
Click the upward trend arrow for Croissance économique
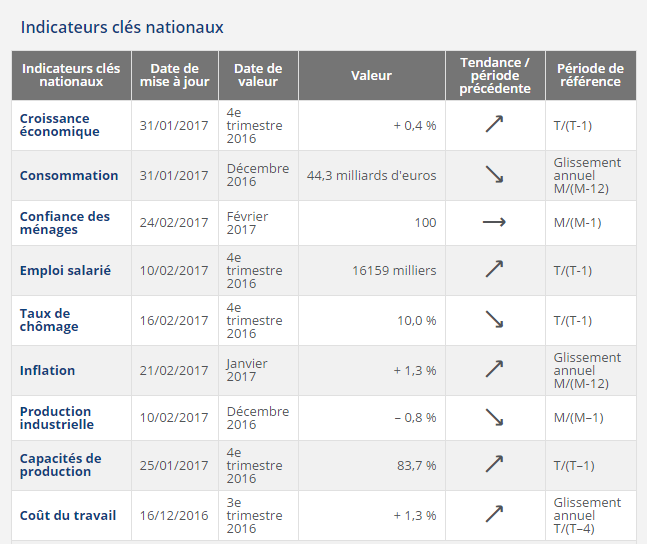[x=494, y=125]
